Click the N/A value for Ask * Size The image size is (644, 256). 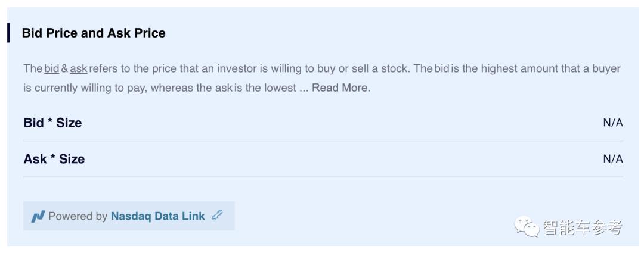pos(613,159)
